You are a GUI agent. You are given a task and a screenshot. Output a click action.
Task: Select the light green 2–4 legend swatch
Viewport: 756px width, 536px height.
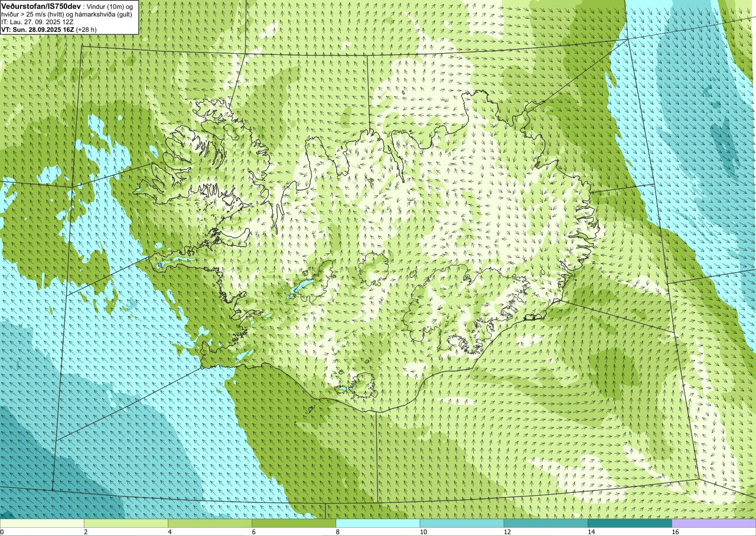(126, 523)
